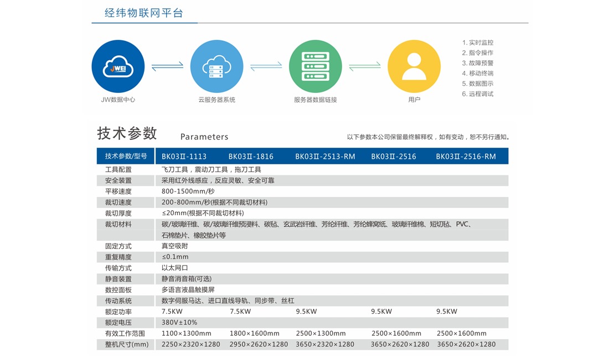Click the arrows linking 云服务器系统 to 服务器数据链接
This screenshot has width=609, height=364.
[266, 65]
